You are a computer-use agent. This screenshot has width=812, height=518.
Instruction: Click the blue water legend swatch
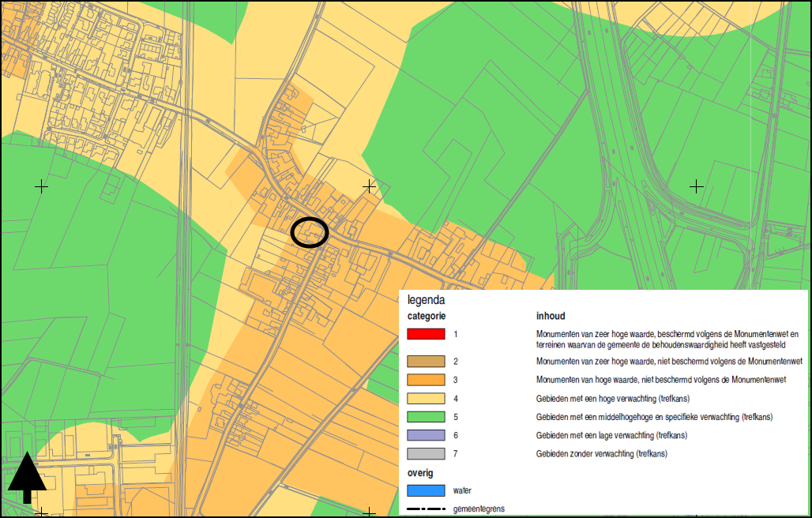tap(426, 490)
